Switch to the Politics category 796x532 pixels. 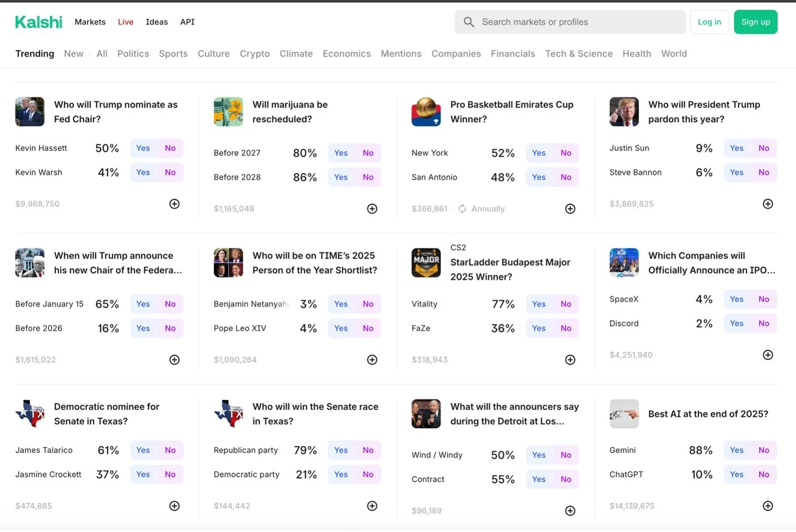pos(133,53)
